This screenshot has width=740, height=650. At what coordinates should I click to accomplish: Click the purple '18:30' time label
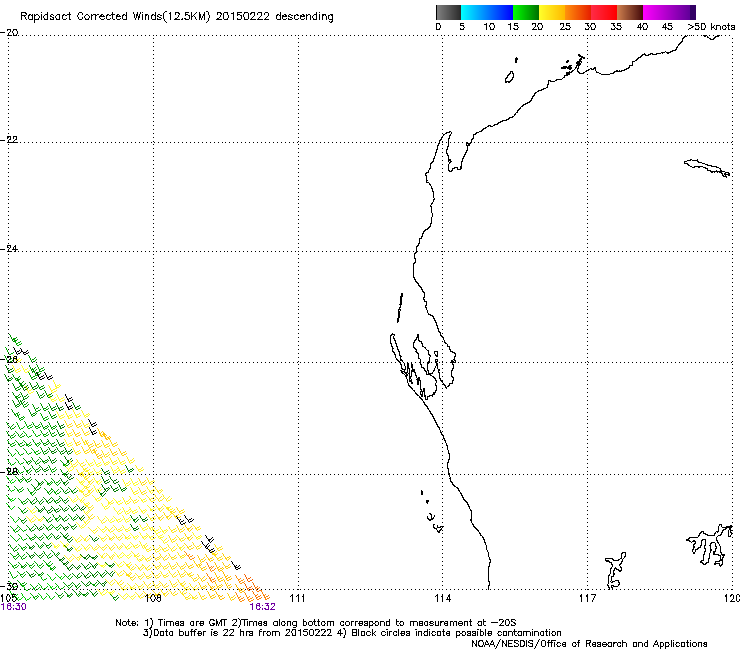coord(14,607)
